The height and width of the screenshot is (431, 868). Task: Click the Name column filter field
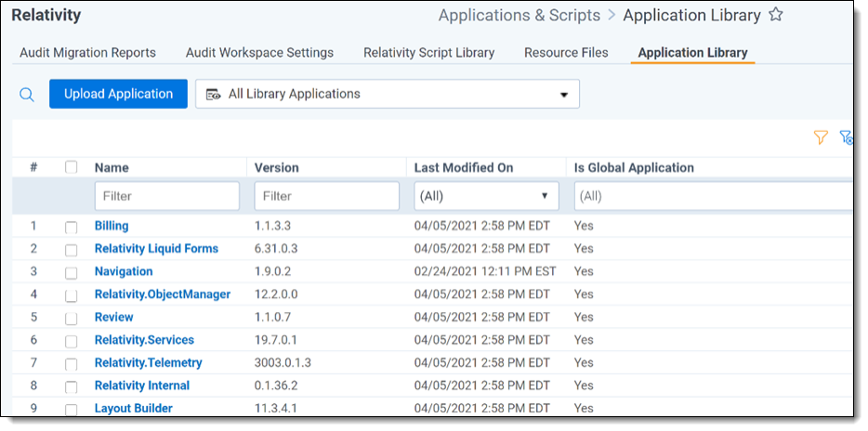166,196
